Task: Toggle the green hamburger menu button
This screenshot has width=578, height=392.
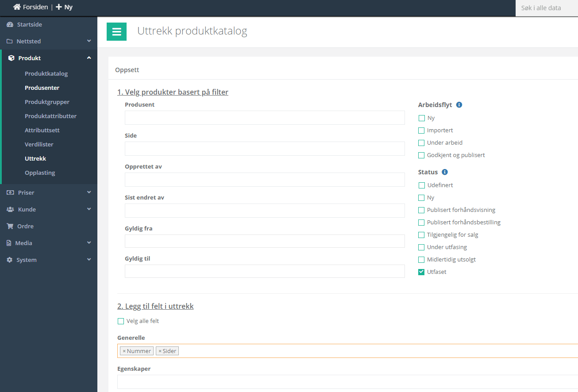Action: [x=116, y=31]
